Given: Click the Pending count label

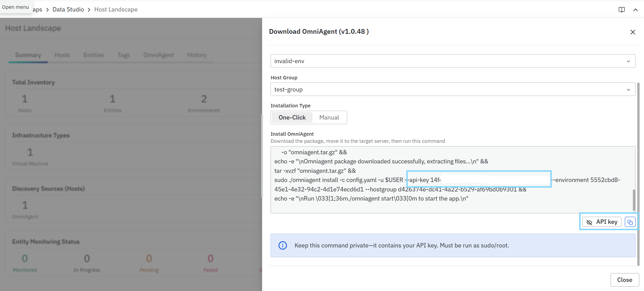Looking at the screenshot, I should (x=149, y=270).
